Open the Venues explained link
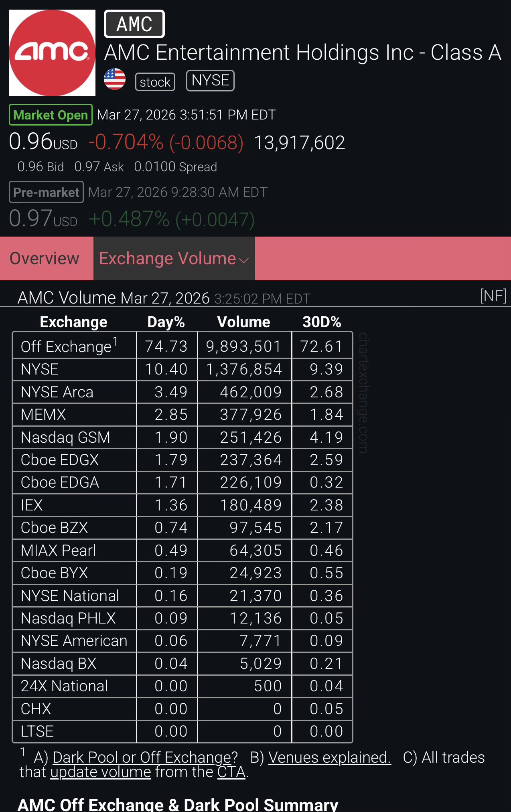 click(329, 757)
